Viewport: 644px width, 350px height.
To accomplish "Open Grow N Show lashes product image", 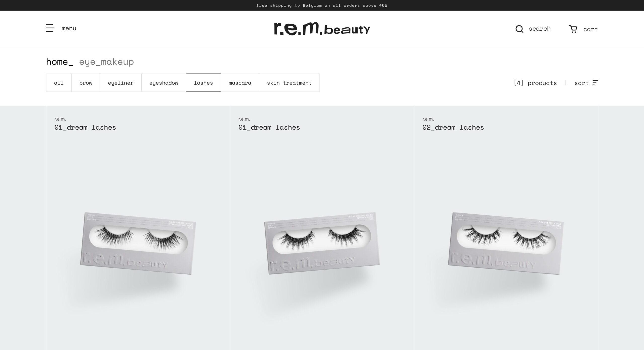I will [x=322, y=243].
